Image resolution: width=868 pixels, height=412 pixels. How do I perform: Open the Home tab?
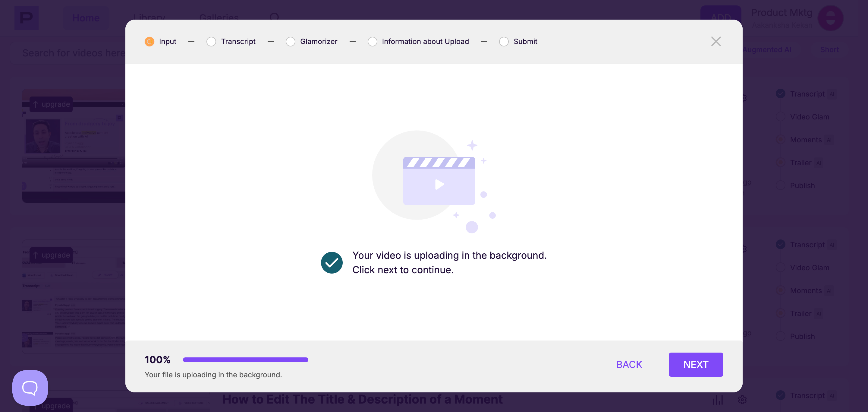pyautogui.click(x=86, y=18)
